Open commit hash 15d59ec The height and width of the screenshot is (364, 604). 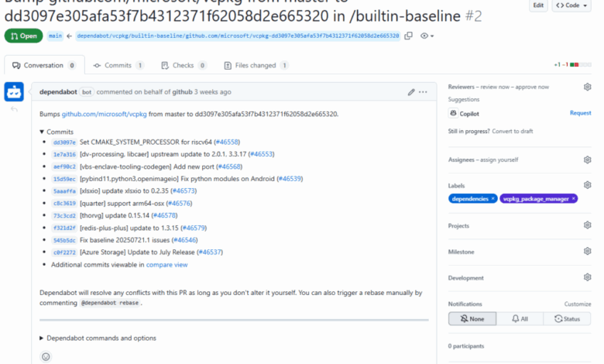[x=64, y=179]
